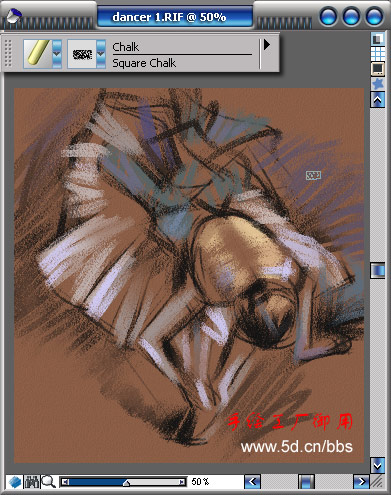391x495 pixels.
Task: Select the magnifier zoom icon
Action: [48, 482]
